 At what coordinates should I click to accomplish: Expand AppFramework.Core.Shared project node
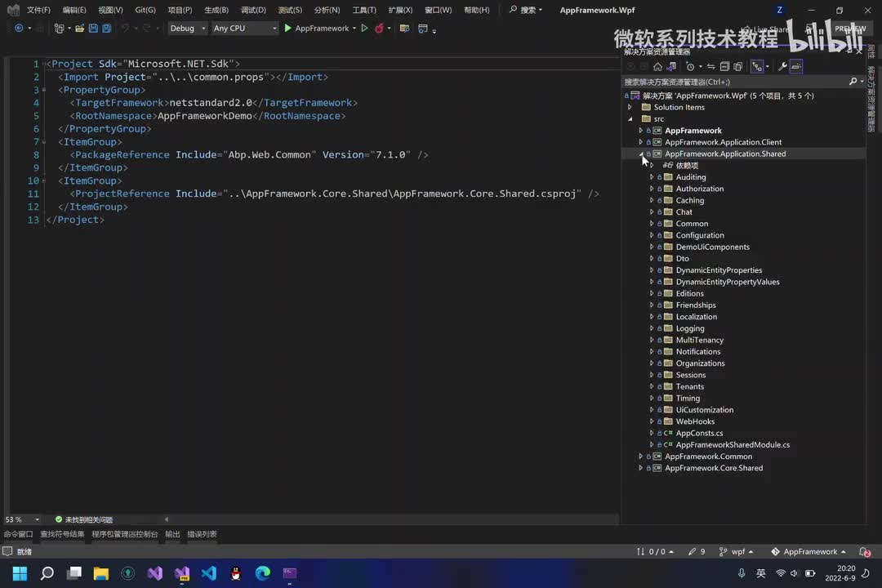pyautogui.click(x=640, y=468)
